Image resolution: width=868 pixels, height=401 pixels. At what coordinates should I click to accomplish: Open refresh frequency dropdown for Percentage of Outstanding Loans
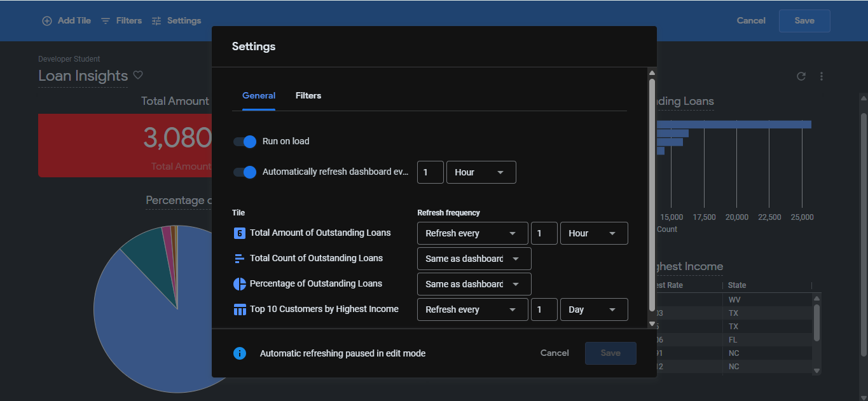click(x=474, y=284)
